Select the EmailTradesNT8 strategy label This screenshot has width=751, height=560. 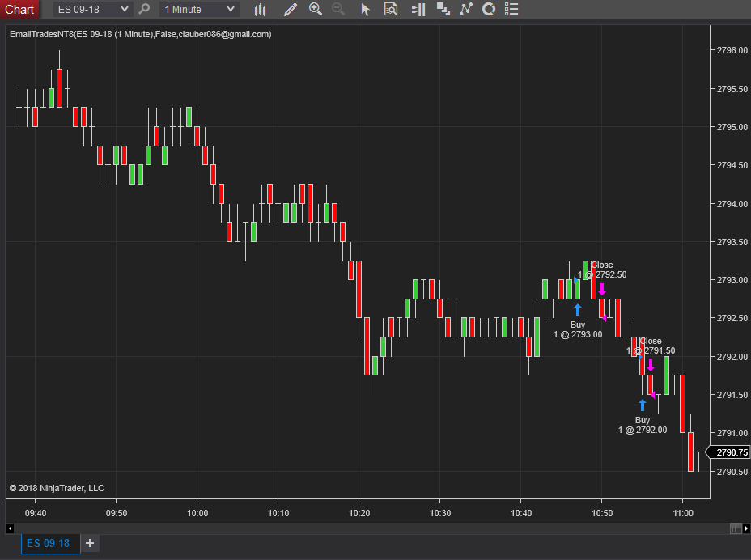coord(140,34)
